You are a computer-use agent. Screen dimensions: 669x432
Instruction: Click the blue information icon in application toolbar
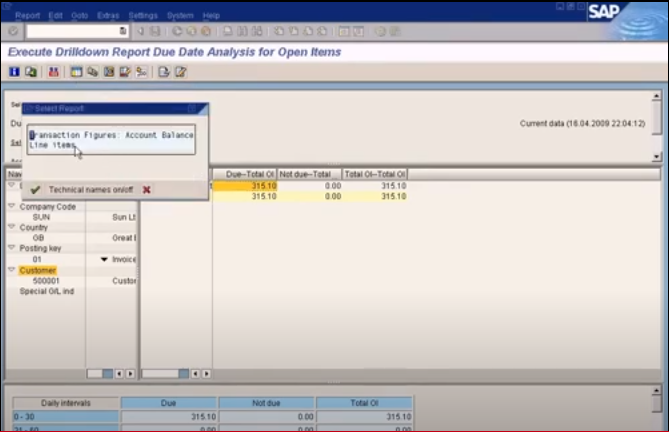click(15, 72)
